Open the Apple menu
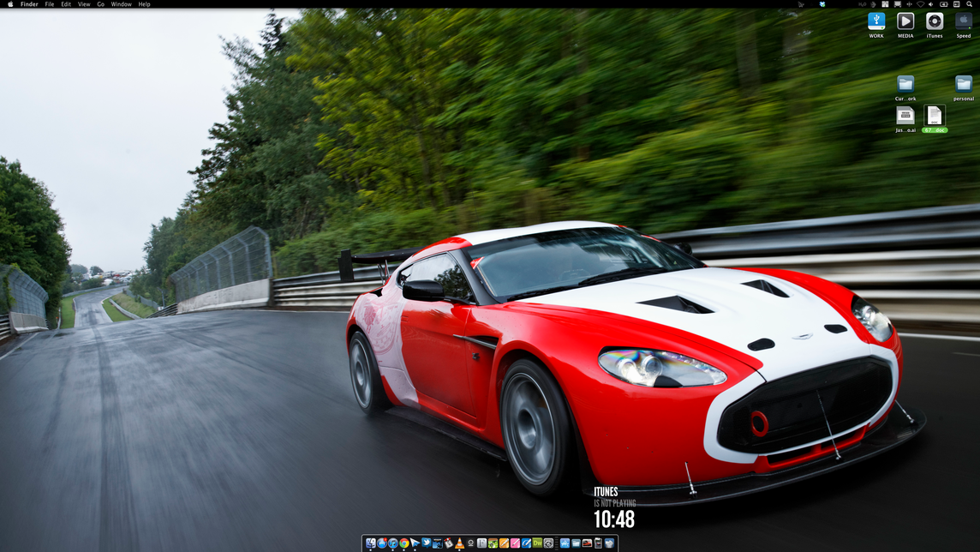 point(10,3)
